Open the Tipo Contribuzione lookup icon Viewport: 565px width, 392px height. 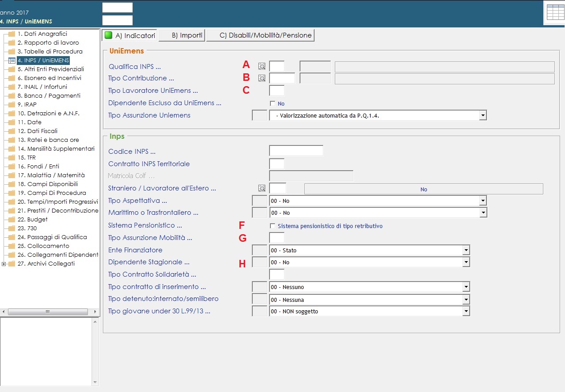262,78
